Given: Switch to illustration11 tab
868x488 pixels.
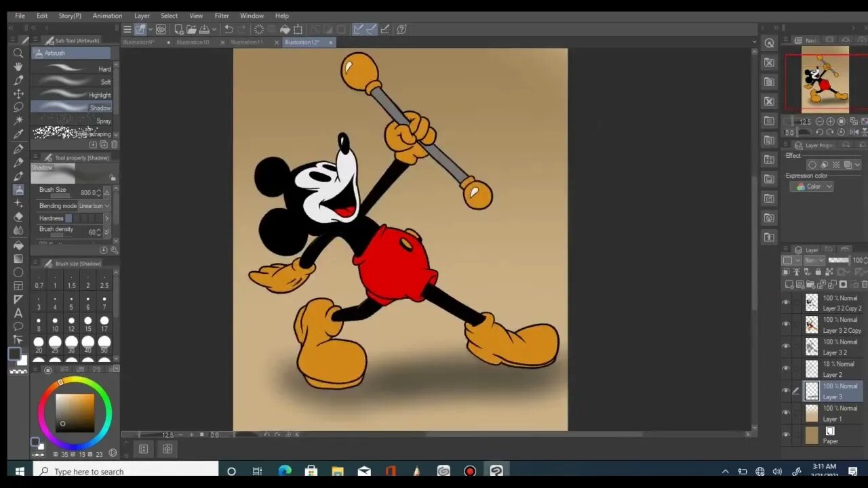Looking at the screenshot, I should click(247, 42).
